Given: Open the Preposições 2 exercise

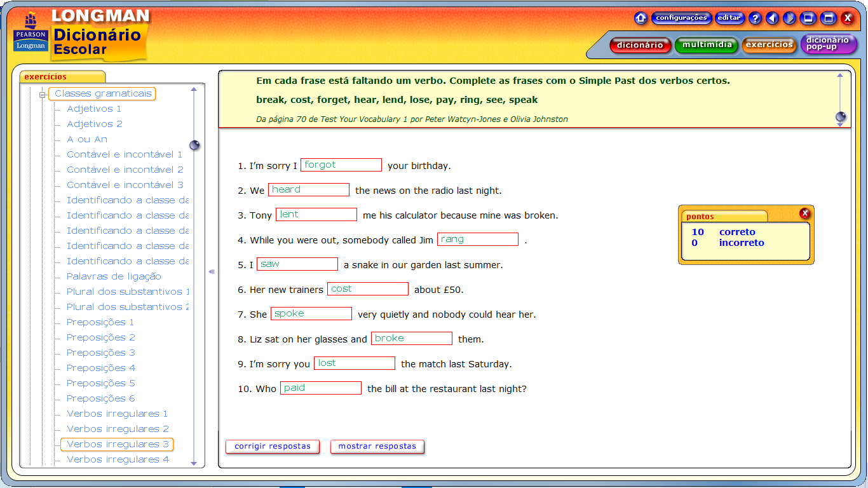Looking at the screenshot, I should pyautogui.click(x=101, y=337).
